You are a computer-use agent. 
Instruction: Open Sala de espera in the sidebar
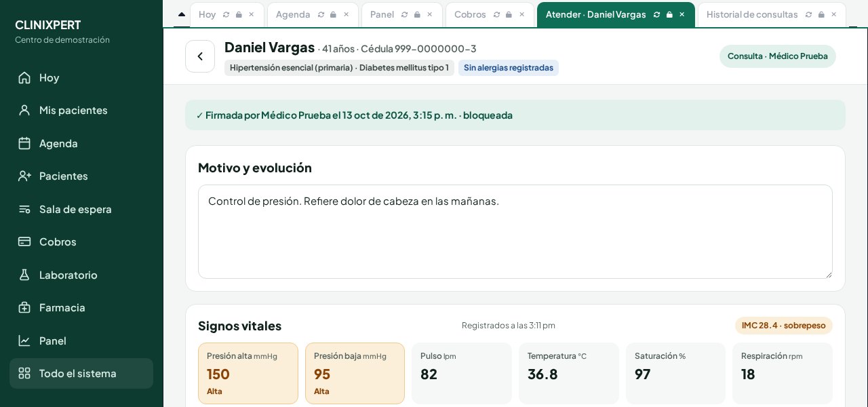(81, 209)
